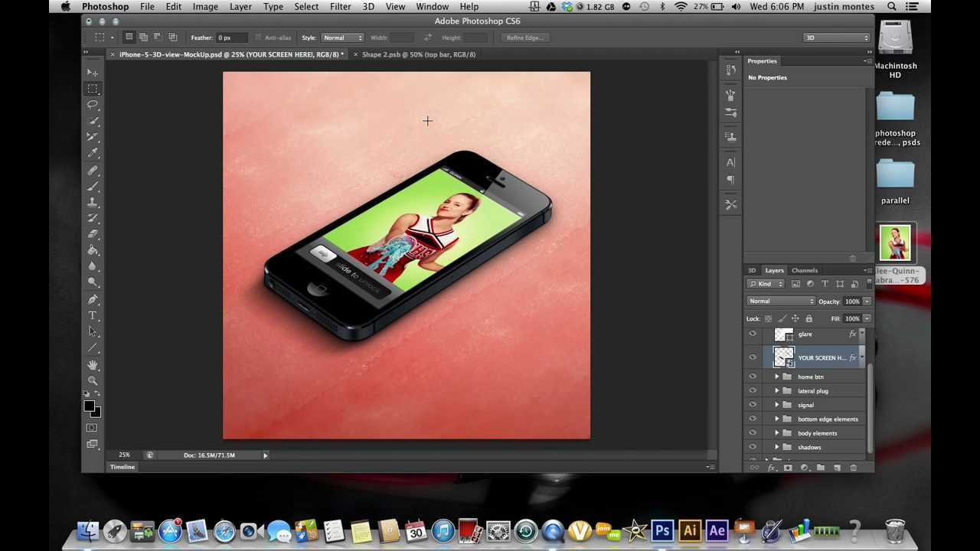The height and width of the screenshot is (551, 980).
Task: Hide the glare layer
Action: 753,334
